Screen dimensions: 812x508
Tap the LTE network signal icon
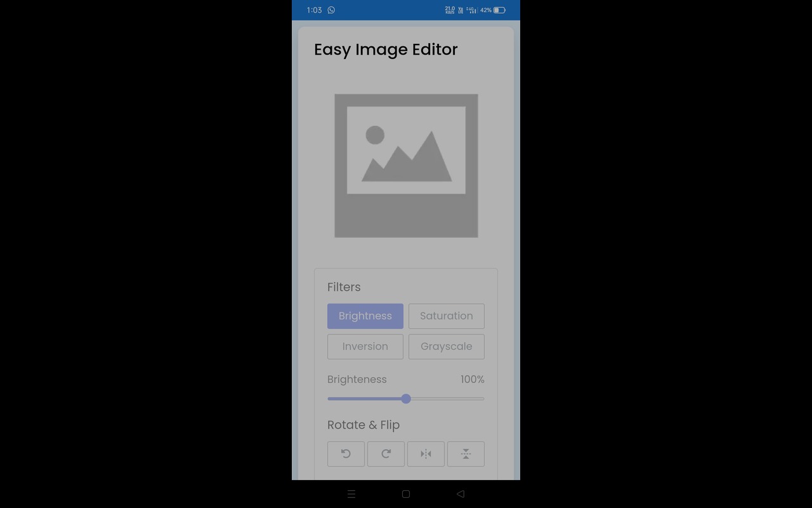472,10
